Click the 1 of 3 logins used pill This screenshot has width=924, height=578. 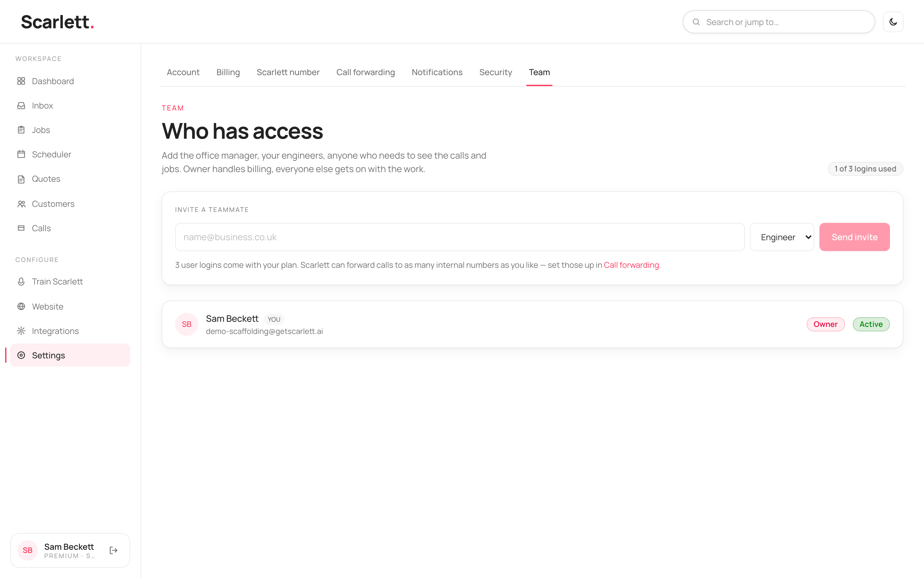click(865, 169)
